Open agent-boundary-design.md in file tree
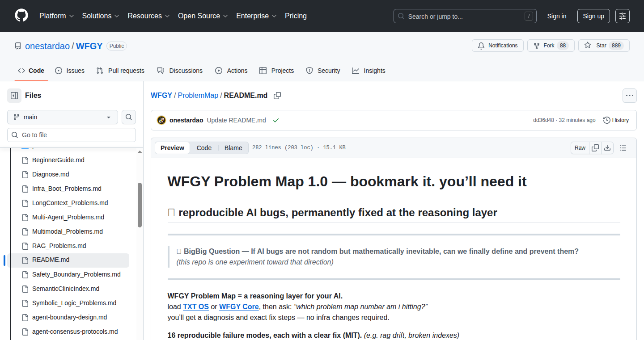Screen dimensions: 644x340 [69, 317]
